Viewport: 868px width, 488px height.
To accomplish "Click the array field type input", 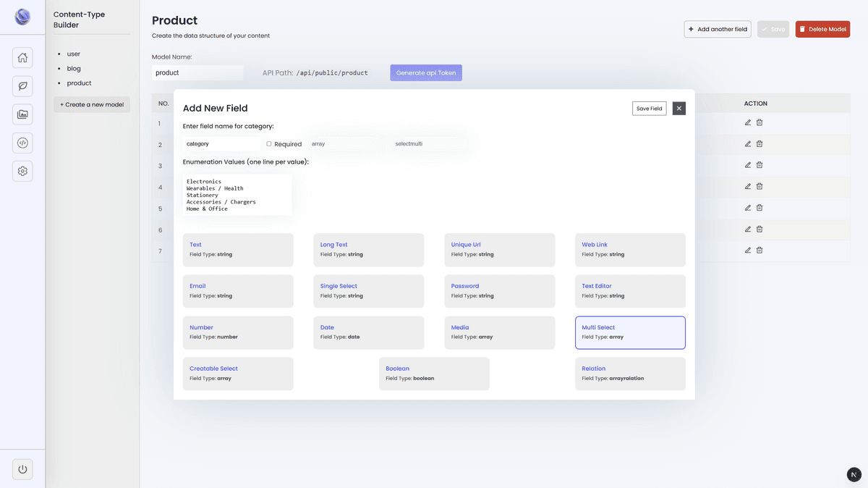I will (x=346, y=144).
